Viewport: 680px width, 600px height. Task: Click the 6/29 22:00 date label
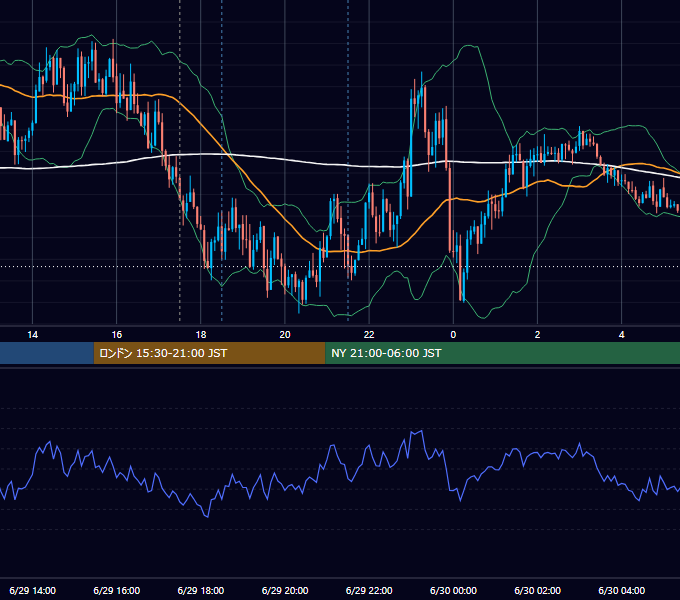point(369,590)
